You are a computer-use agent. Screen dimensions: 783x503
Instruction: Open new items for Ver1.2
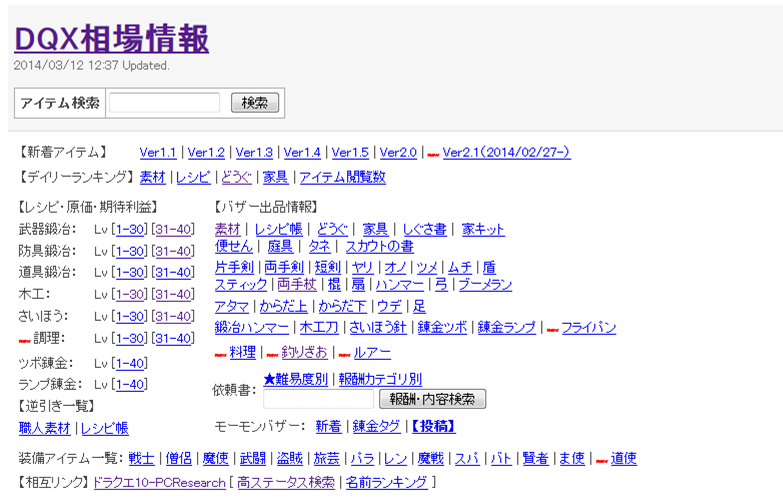click(x=206, y=152)
